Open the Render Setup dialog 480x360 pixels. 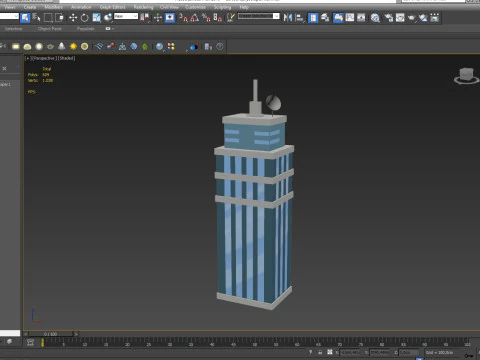(389, 17)
